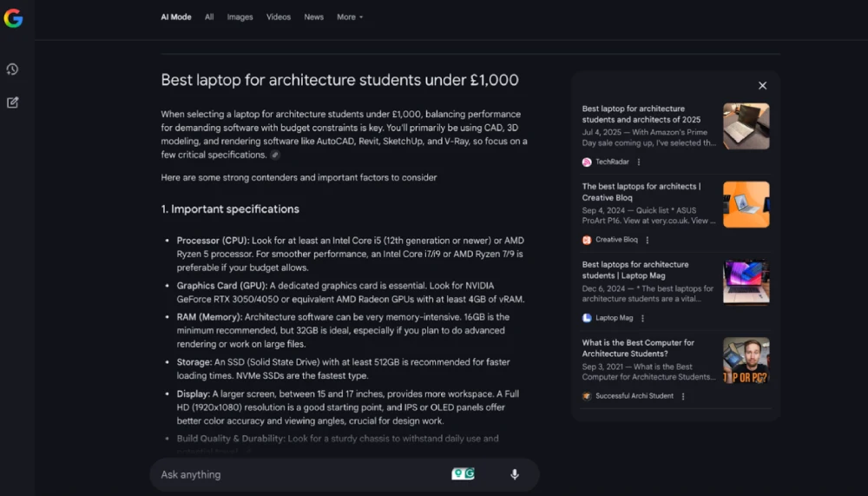
Task: Click the 'Processor (CPU):' bullet label
Action: (x=213, y=241)
